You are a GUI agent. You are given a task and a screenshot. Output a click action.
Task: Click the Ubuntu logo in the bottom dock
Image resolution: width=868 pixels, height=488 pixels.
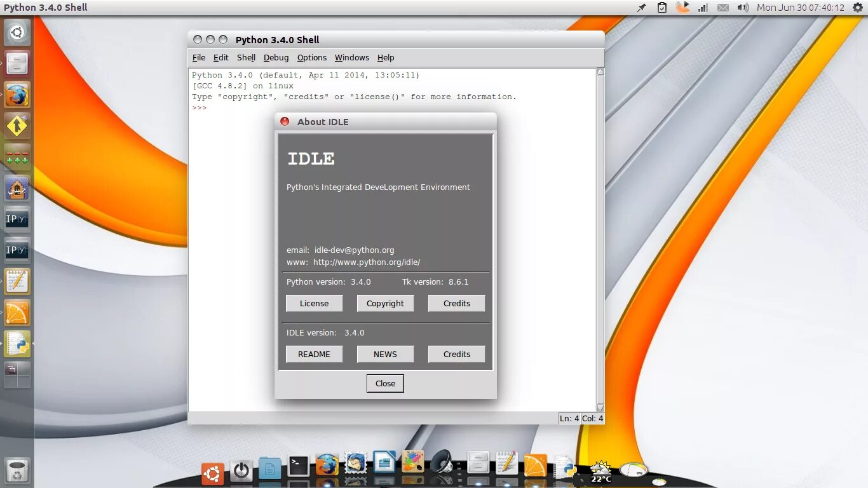pos(212,473)
